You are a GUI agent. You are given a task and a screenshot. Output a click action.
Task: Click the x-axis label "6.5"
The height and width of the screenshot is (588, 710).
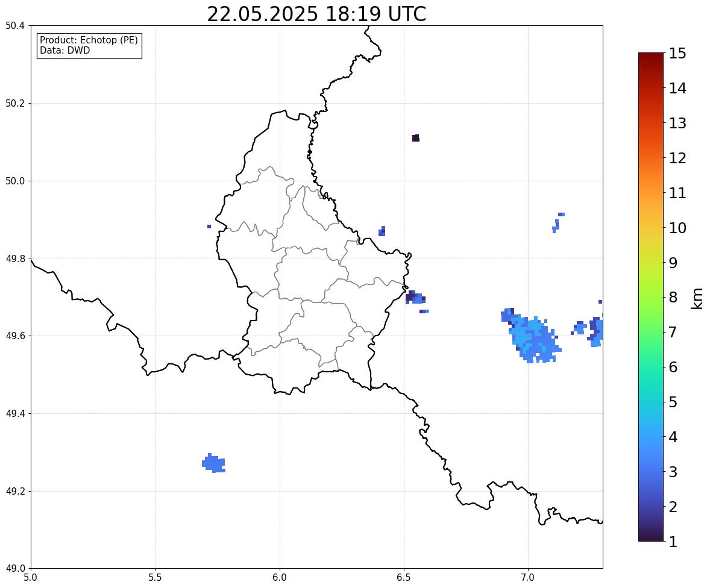[404, 578]
